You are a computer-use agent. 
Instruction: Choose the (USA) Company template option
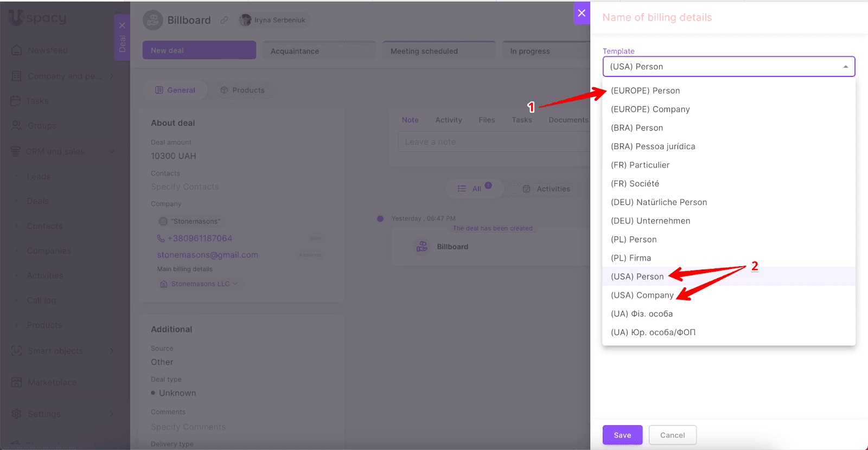tap(642, 295)
